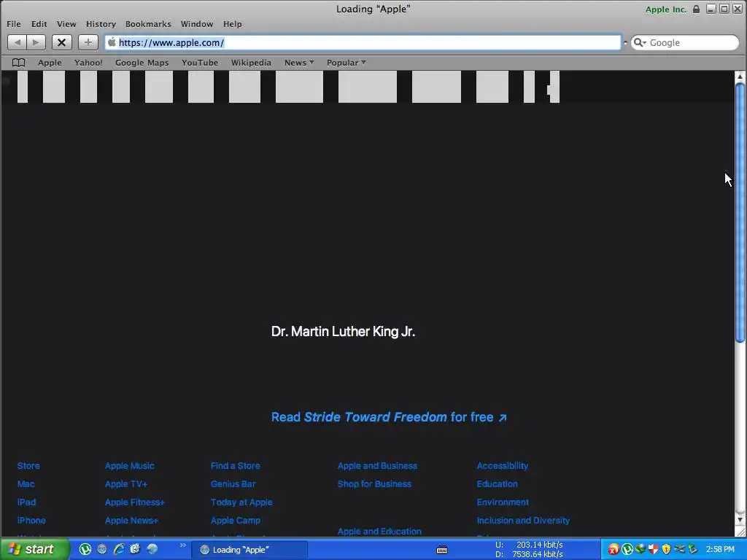Open the Apple TV+ footer link
Screen dimensions: 747x560
point(125,484)
